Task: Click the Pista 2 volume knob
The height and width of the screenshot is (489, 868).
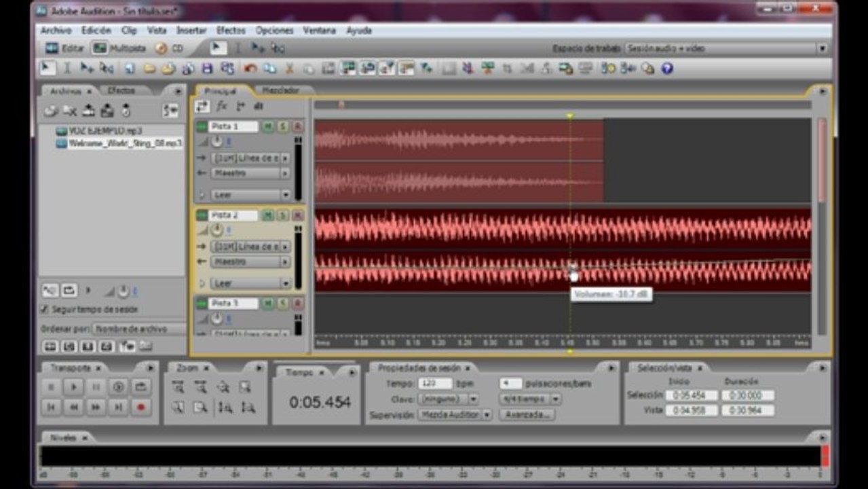Action: pyautogui.click(x=216, y=230)
